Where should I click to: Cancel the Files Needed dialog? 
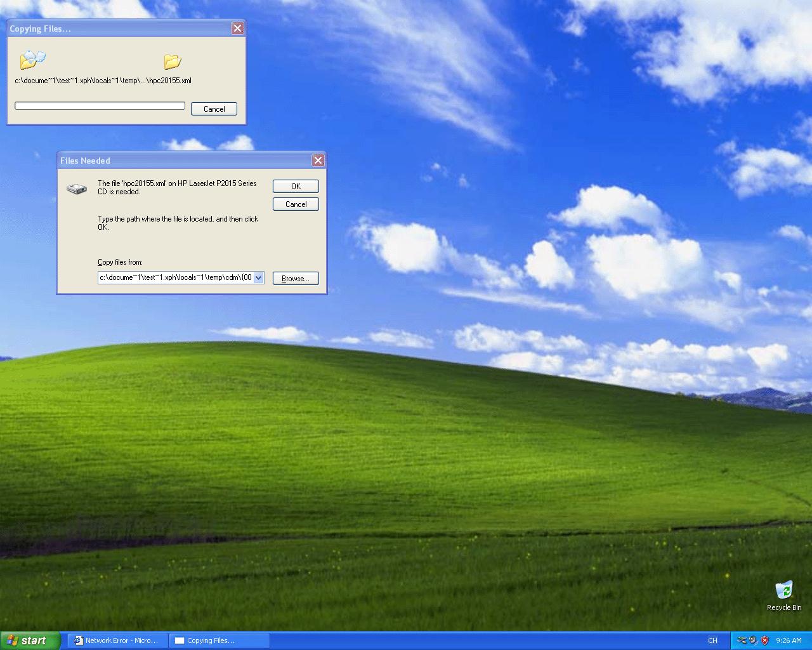click(296, 204)
